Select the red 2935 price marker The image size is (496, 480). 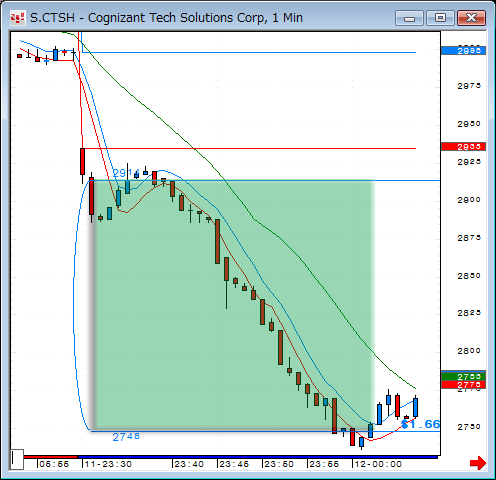[x=463, y=147]
